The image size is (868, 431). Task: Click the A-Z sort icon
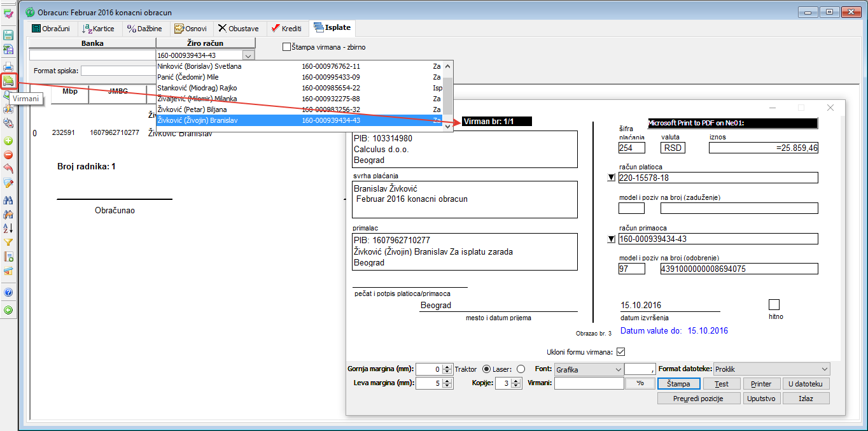pyautogui.click(x=8, y=228)
